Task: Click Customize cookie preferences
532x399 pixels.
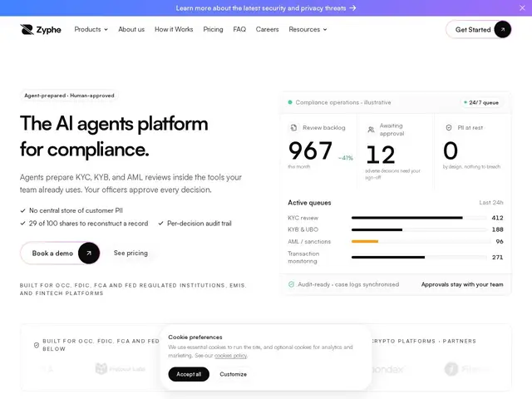Action: (233, 374)
